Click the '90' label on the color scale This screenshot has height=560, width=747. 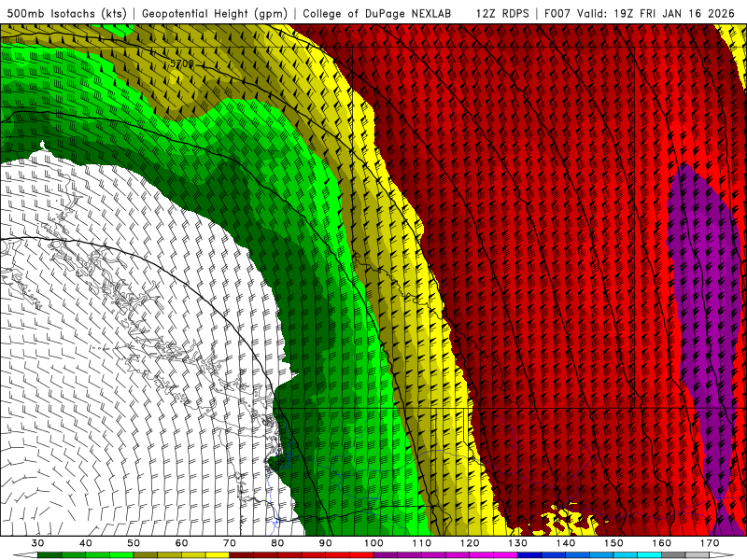(x=326, y=543)
